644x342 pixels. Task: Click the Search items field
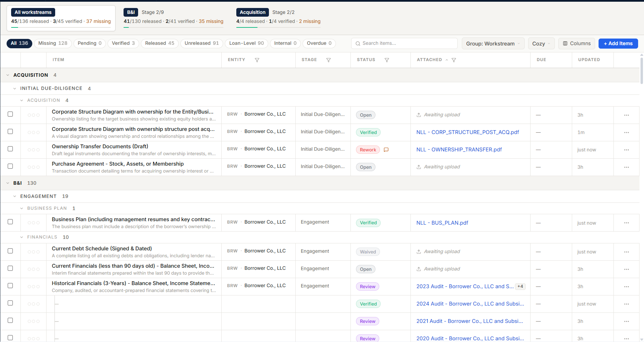[x=404, y=43]
